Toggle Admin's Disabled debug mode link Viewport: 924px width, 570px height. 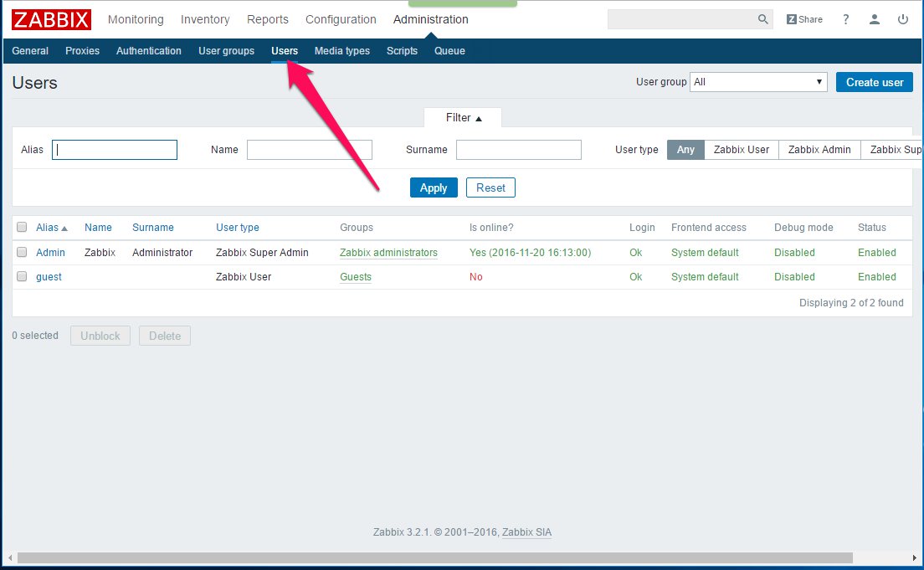click(x=794, y=252)
